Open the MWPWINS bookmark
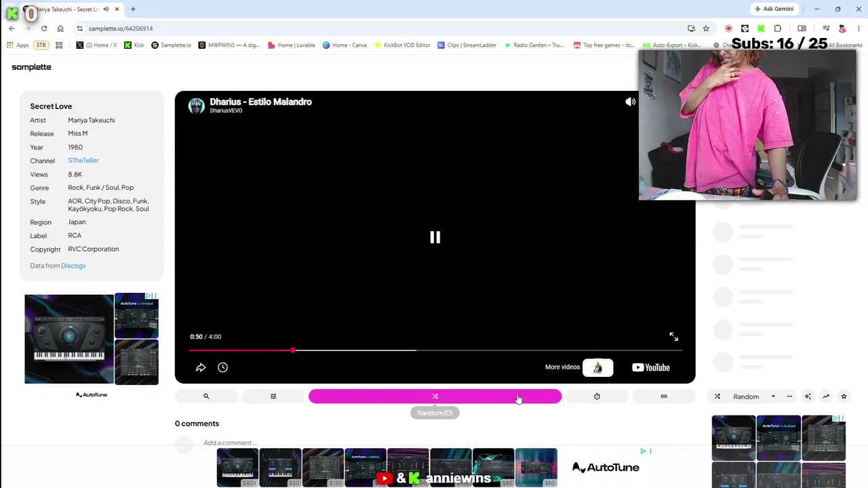868x488 pixels. point(229,45)
